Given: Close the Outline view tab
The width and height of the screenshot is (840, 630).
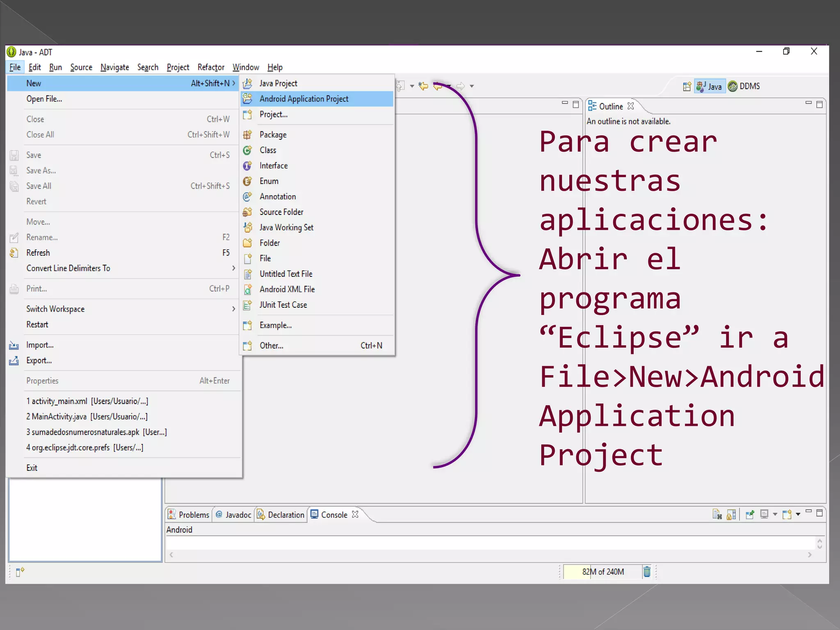Looking at the screenshot, I should [631, 106].
